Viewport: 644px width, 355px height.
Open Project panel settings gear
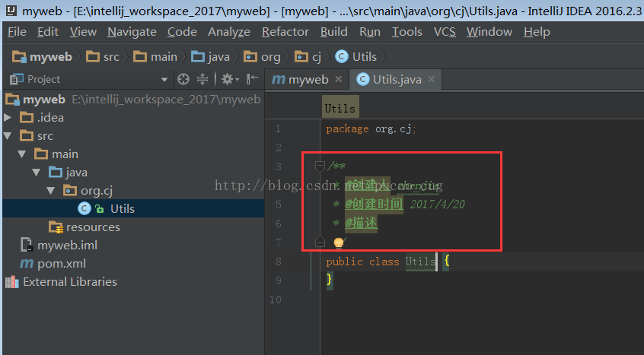pyautogui.click(x=226, y=79)
